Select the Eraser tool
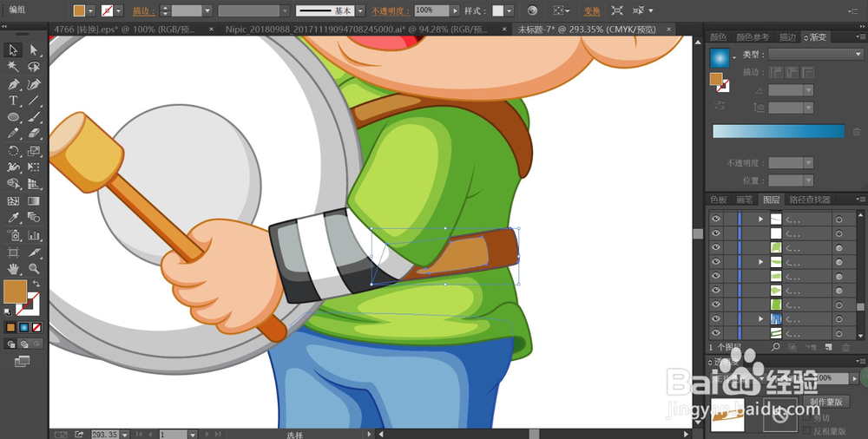Screen dimensions: 868x439 (34, 134)
